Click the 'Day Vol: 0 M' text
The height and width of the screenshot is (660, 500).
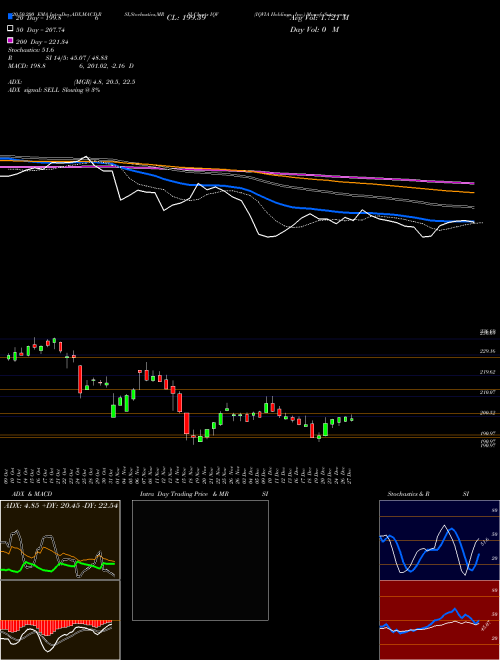coord(314,29)
